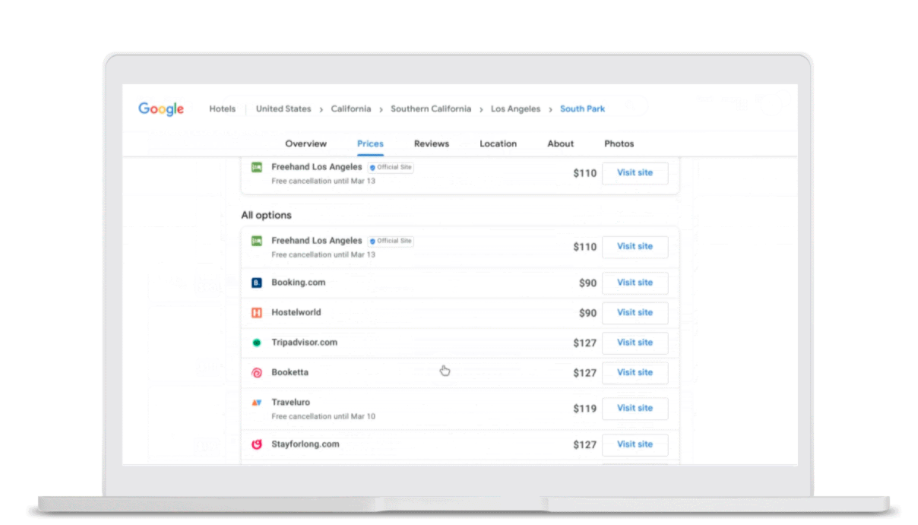Switch to the About tab
This screenshot has width=918, height=525.
560,143
